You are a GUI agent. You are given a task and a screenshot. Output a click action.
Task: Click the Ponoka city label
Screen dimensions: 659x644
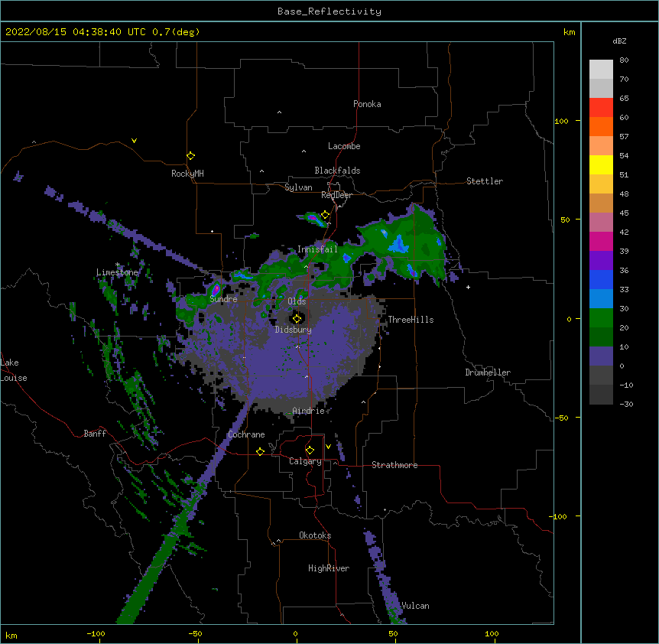pyautogui.click(x=367, y=104)
